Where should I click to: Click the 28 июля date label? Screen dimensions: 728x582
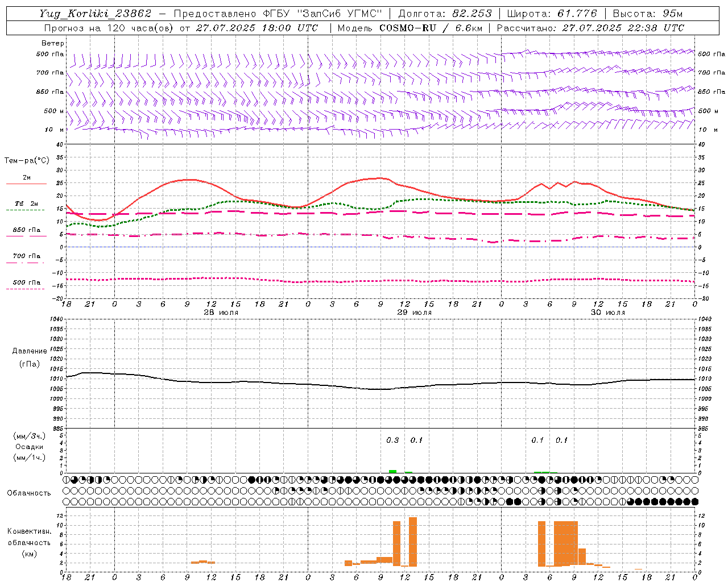tap(221, 313)
